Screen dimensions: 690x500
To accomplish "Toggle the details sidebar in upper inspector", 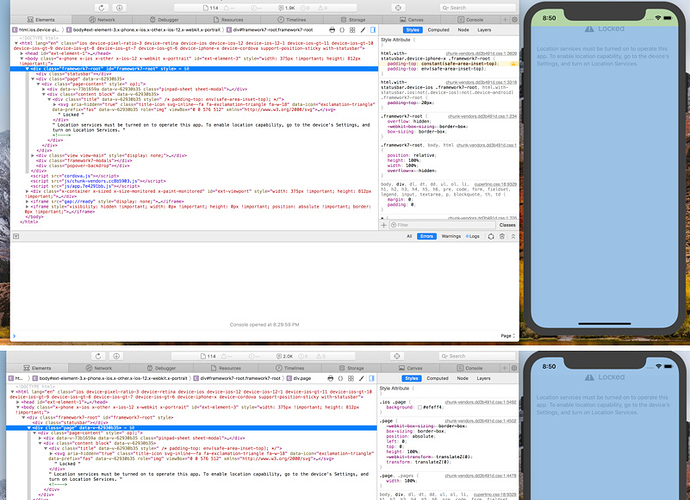I will (373, 29).
